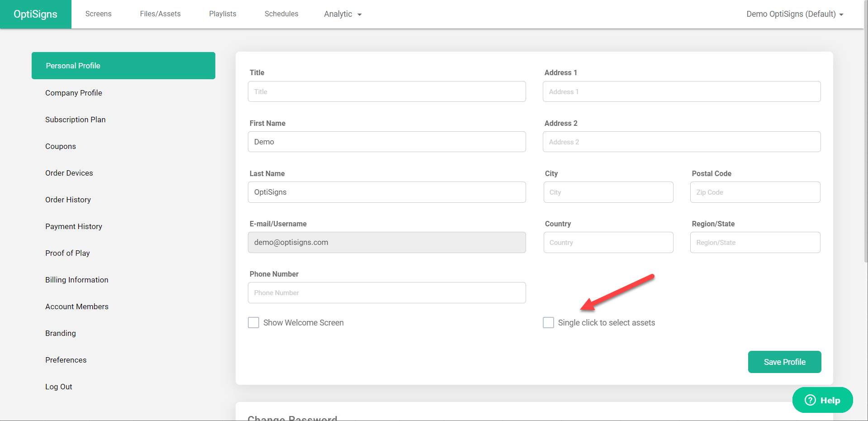Screen dimensions: 868x421
Task: Toggle Show Welcome Screen
Action: (x=253, y=322)
